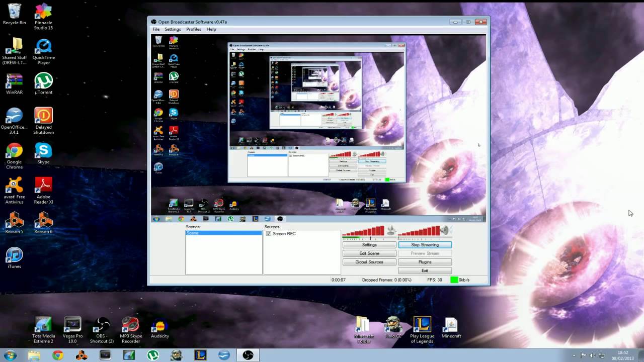
Task: Click the Settings button in OBS
Action: [x=369, y=245]
